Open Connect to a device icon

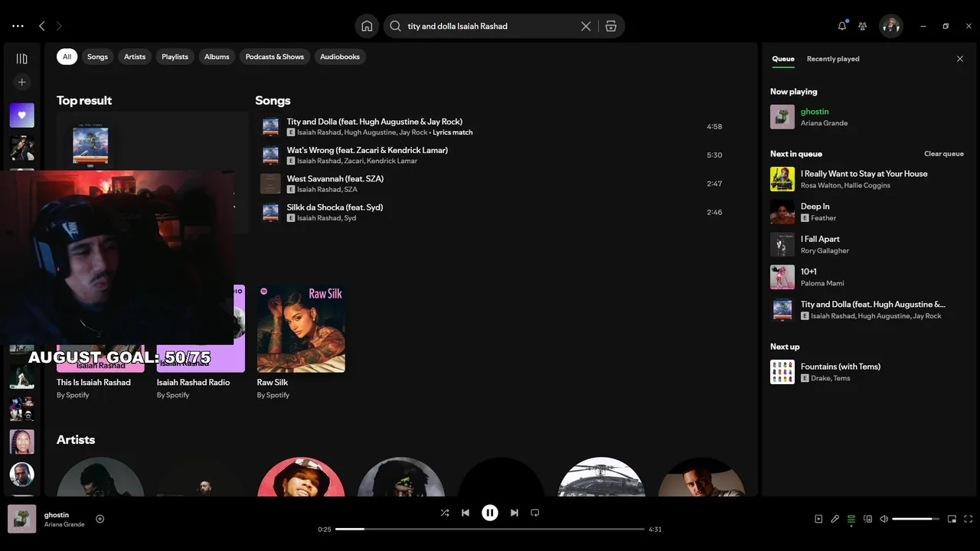tap(867, 519)
